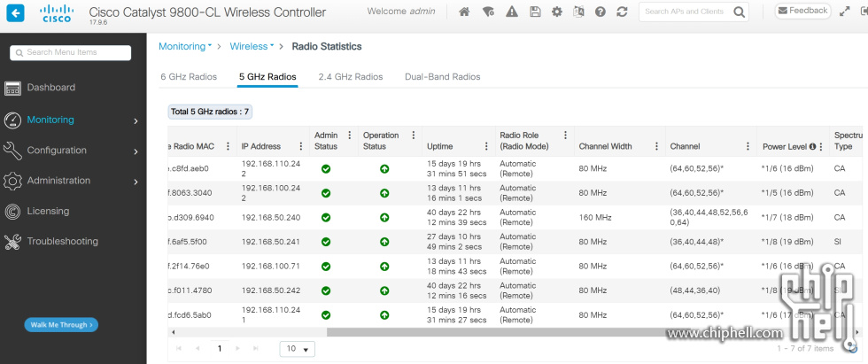The height and width of the screenshot is (364, 868).
Task: Click in the Search Menu Items field
Action: click(70, 52)
